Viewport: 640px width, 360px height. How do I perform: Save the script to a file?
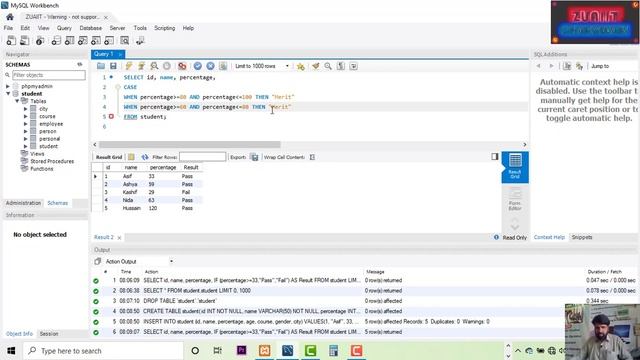click(113, 66)
